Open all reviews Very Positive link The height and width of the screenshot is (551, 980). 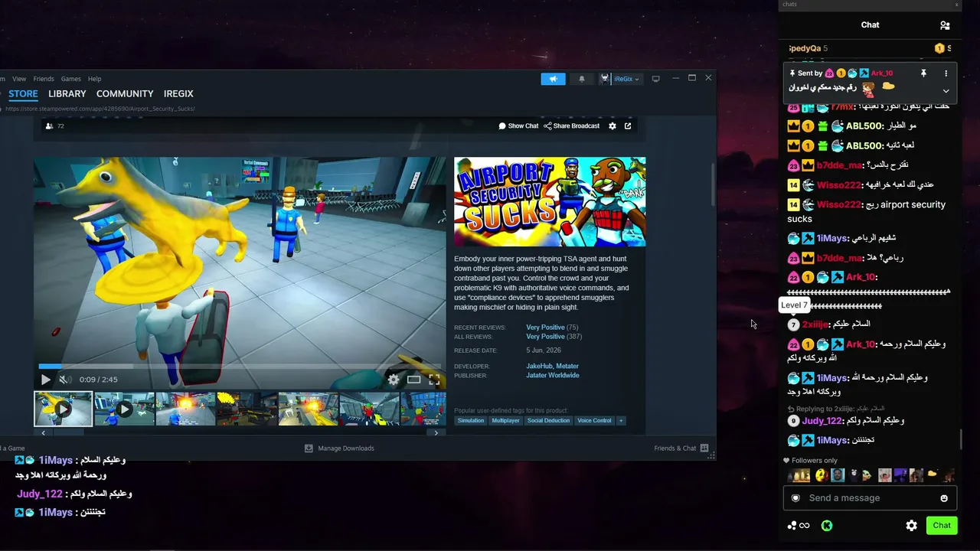(545, 337)
